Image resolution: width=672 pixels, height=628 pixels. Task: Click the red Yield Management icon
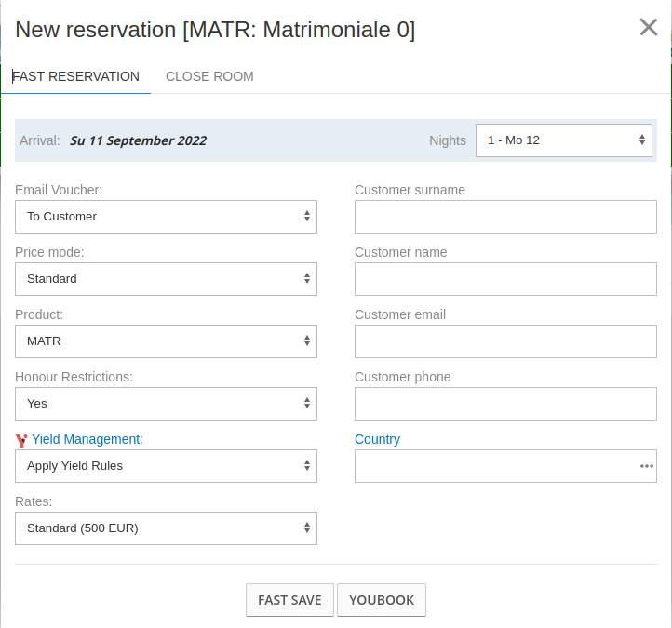tap(21, 440)
